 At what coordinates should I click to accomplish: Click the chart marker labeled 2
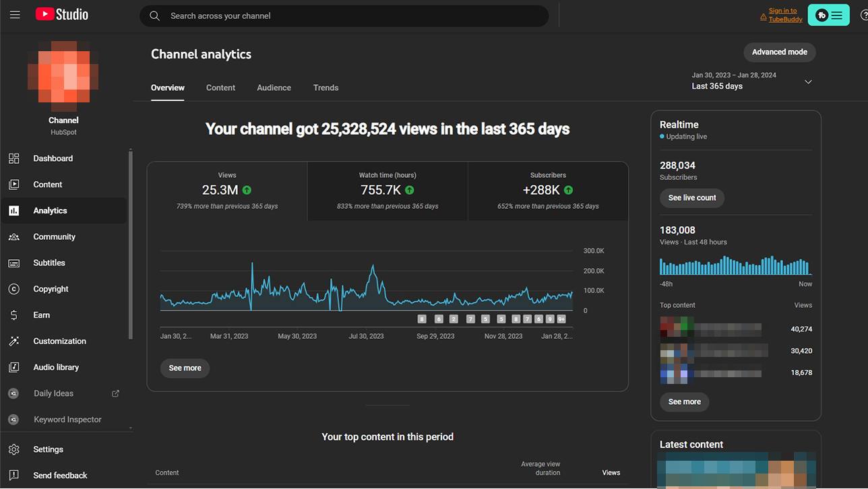pos(454,319)
